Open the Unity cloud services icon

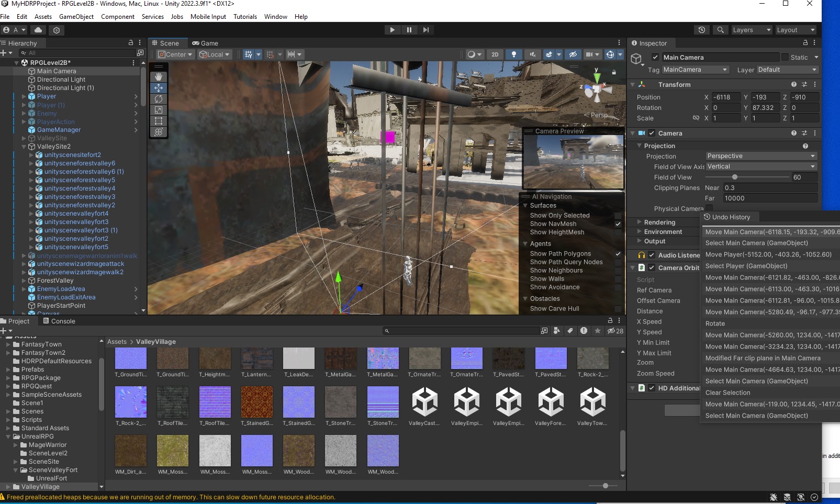(38, 30)
